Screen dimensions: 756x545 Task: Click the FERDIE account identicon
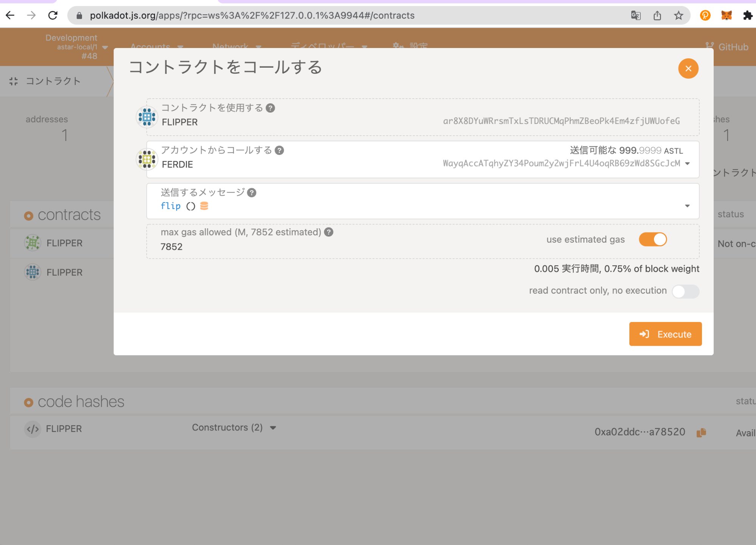point(147,159)
